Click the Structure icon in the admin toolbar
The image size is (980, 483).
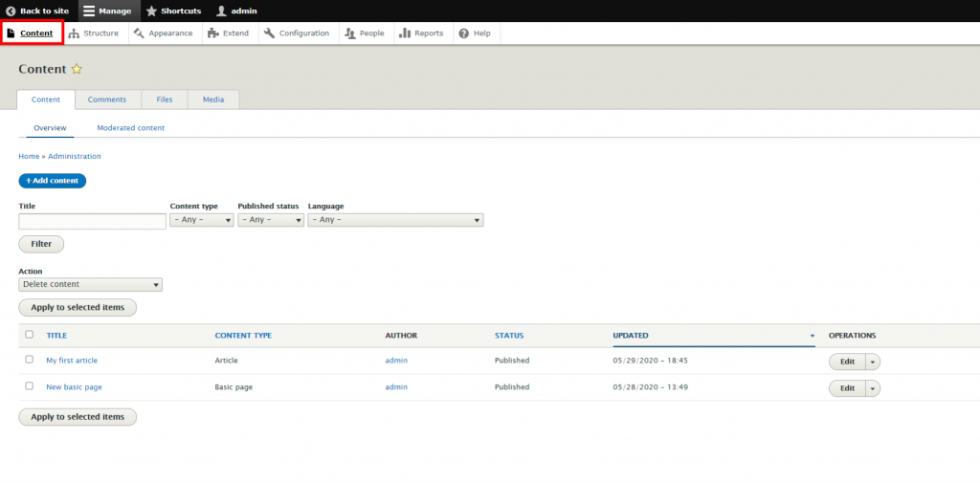75,33
